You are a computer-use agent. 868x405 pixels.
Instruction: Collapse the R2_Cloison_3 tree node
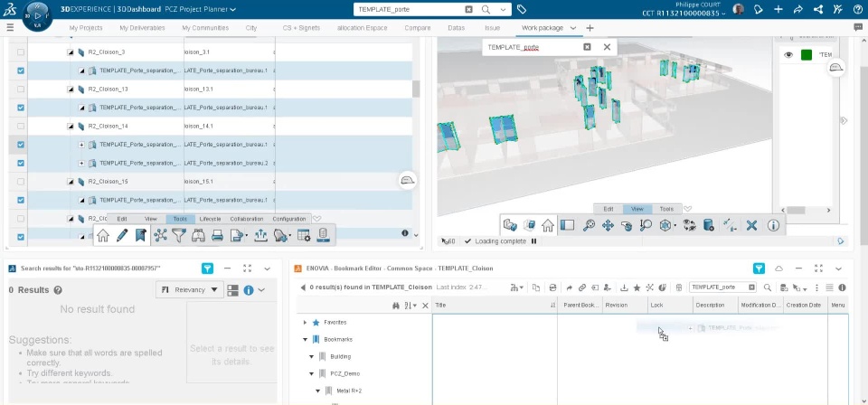71,52
